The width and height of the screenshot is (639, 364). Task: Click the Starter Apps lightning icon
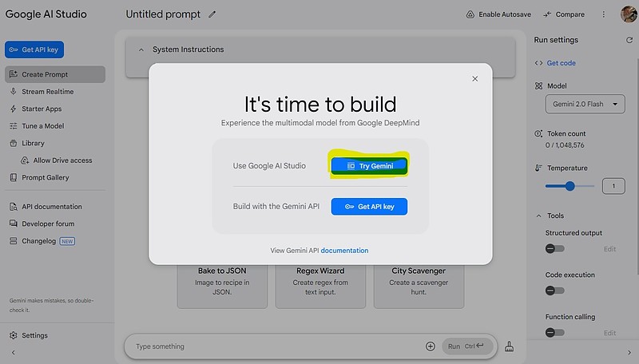(14, 109)
